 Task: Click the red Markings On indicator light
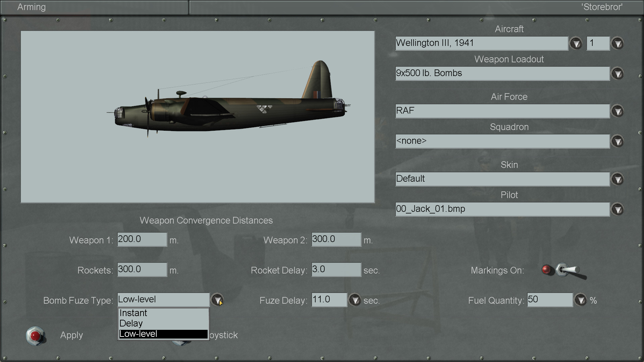click(x=546, y=270)
